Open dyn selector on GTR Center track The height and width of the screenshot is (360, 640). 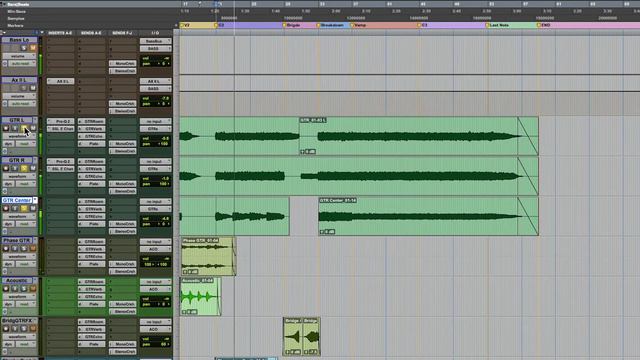[x=9, y=224]
